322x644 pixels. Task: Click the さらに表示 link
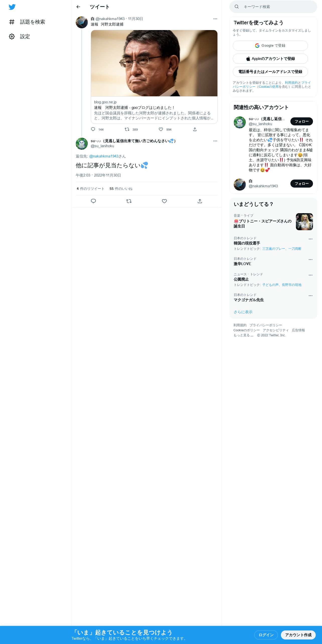tap(243, 312)
